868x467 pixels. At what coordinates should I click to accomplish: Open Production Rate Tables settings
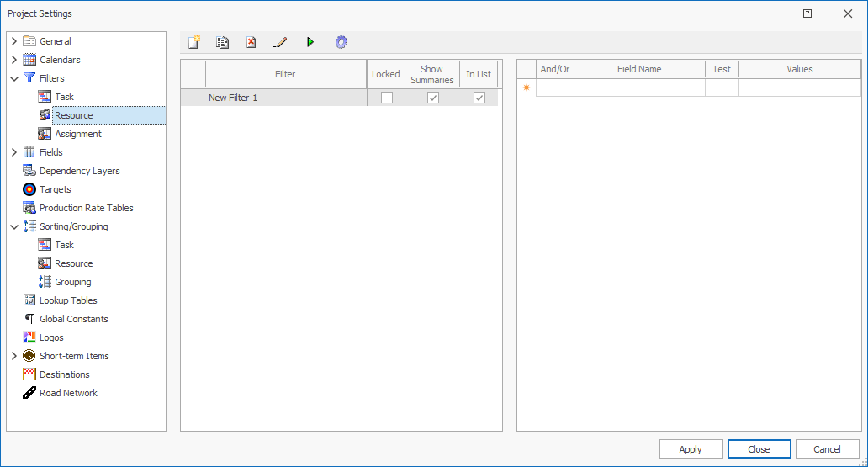[86, 208]
